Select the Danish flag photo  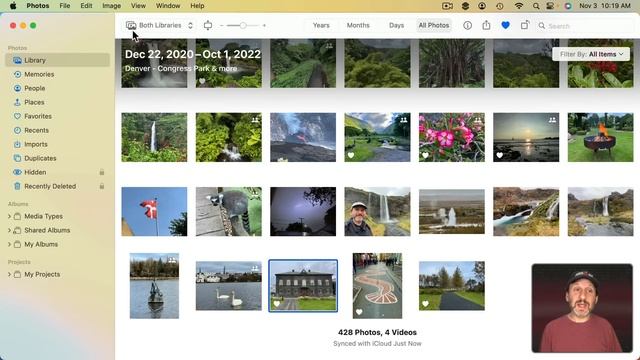(154, 211)
